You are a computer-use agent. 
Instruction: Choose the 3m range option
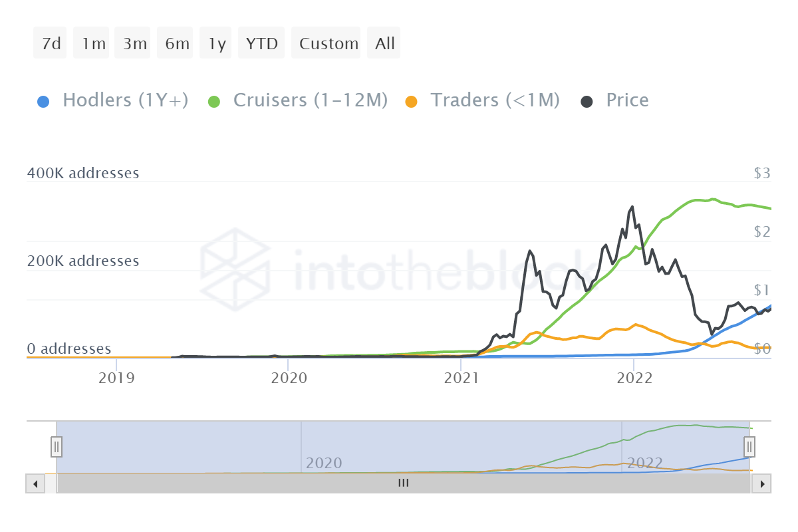click(x=134, y=44)
